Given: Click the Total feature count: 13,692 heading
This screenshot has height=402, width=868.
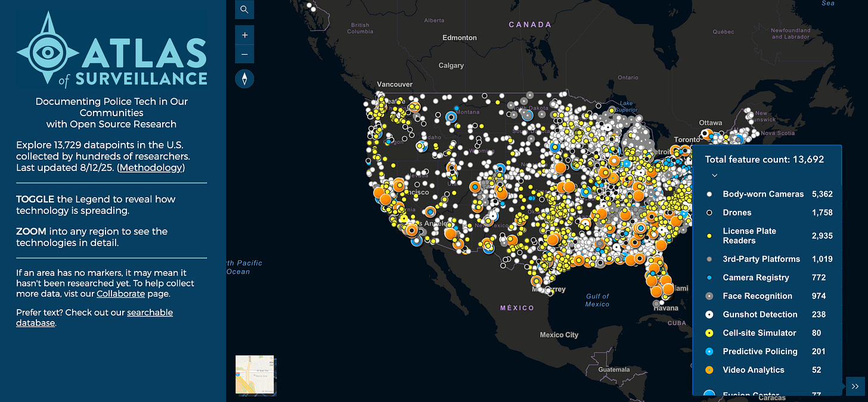Looking at the screenshot, I should point(765,159).
